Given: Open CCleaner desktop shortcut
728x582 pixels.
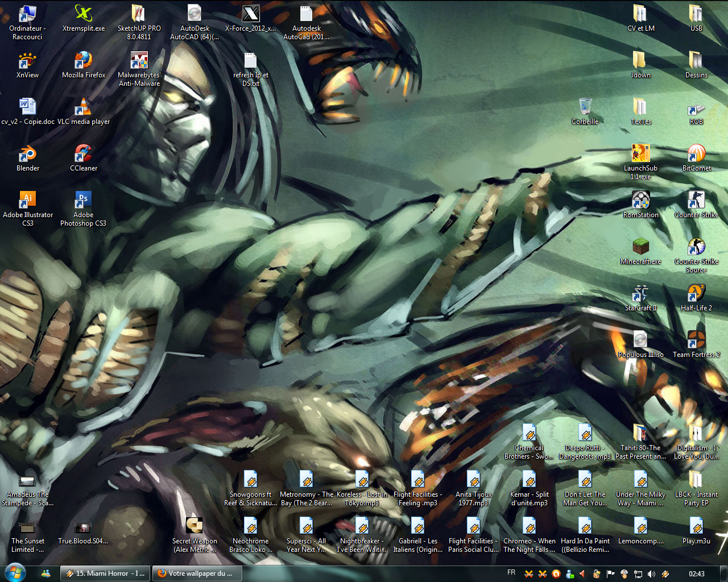Looking at the screenshot, I should pos(84,159).
